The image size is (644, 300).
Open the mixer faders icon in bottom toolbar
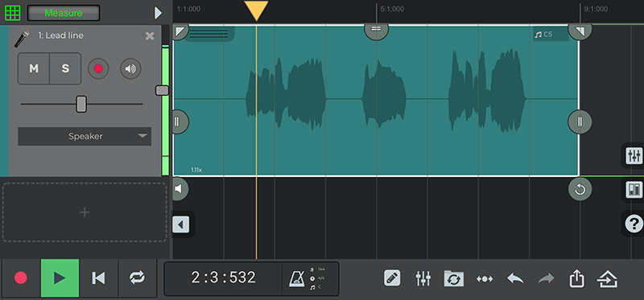(423, 278)
